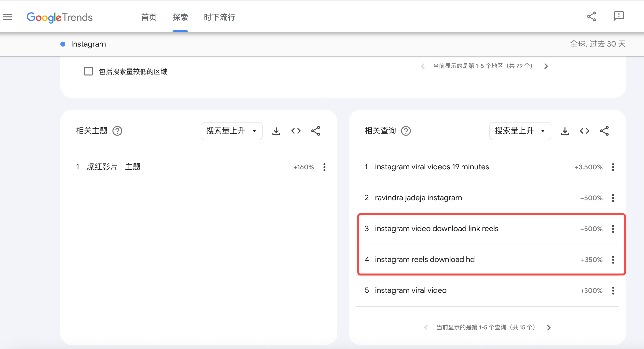Open the hamburger main menu
The height and width of the screenshot is (349, 644).
(8, 17)
